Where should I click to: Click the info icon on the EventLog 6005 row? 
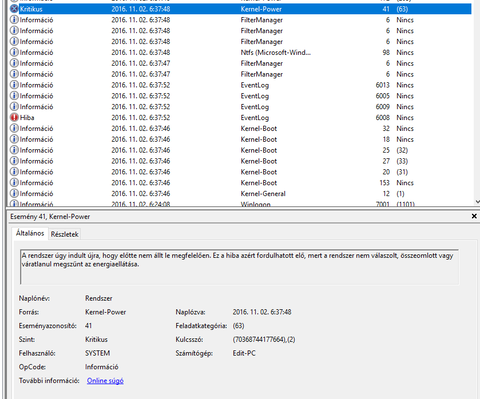point(14,96)
